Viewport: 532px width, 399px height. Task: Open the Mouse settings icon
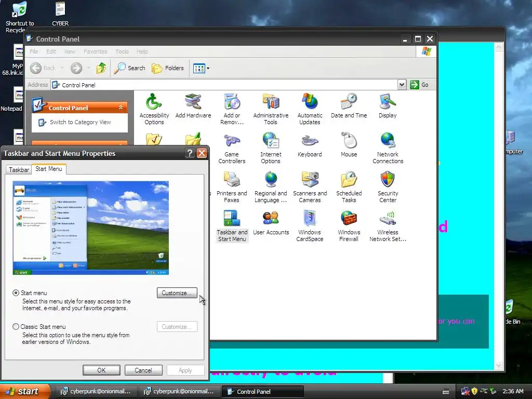point(349,145)
